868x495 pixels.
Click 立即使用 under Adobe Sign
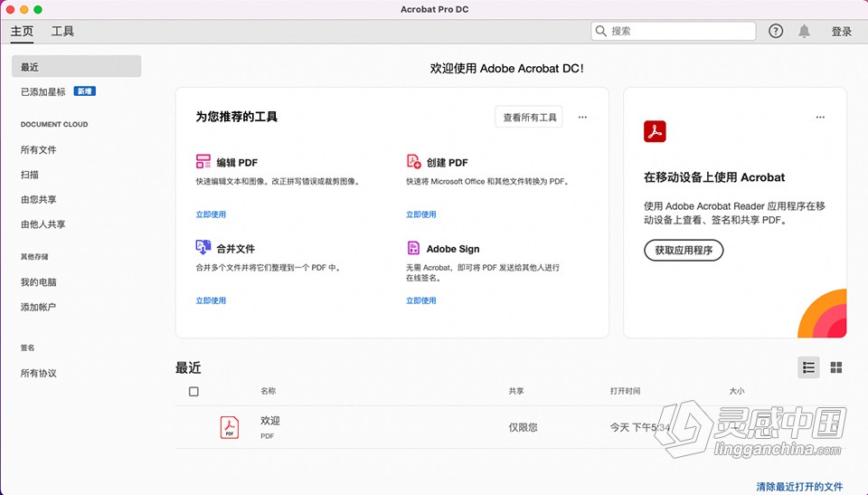point(421,300)
